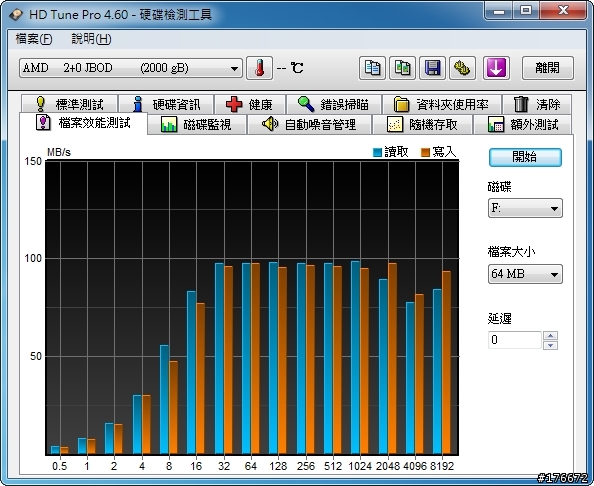The width and height of the screenshot is (594, 486).
Task: Switch to the 健康 tab
Action: tap(249, 104)
